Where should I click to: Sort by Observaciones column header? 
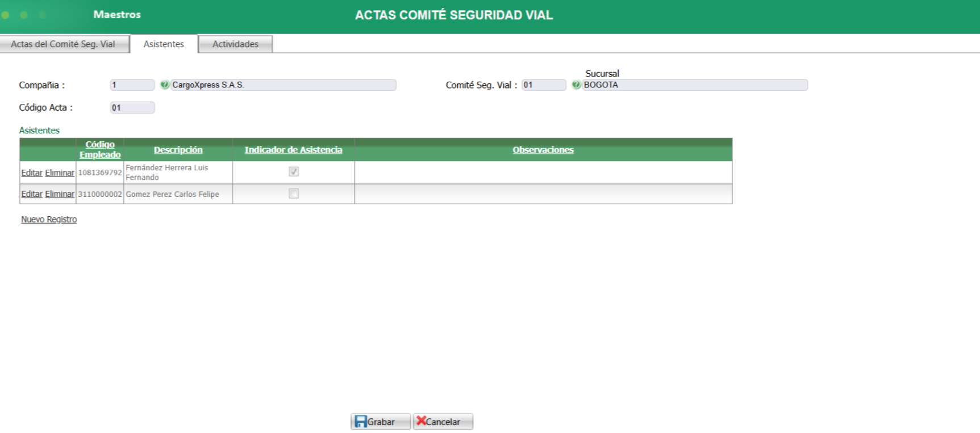click(543, 150)
